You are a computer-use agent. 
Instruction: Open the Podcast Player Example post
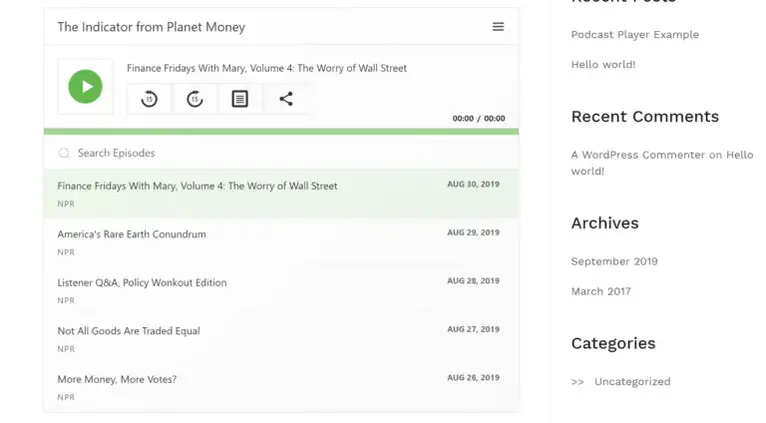point(635,35)
